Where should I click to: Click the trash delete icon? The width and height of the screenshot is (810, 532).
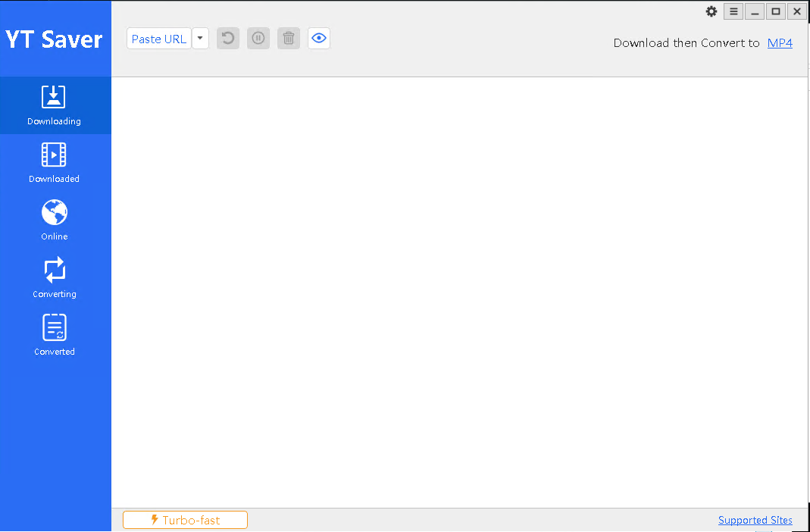pos(289,39)
